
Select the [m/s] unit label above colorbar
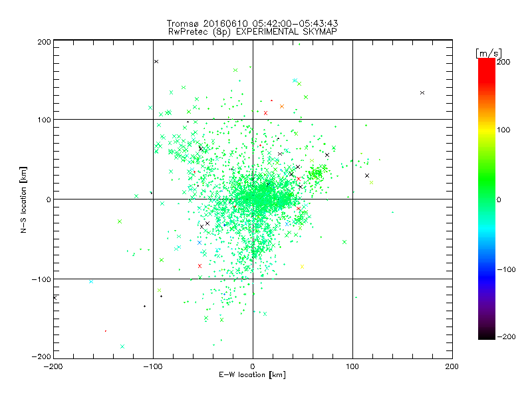click(x=488, y=53)
